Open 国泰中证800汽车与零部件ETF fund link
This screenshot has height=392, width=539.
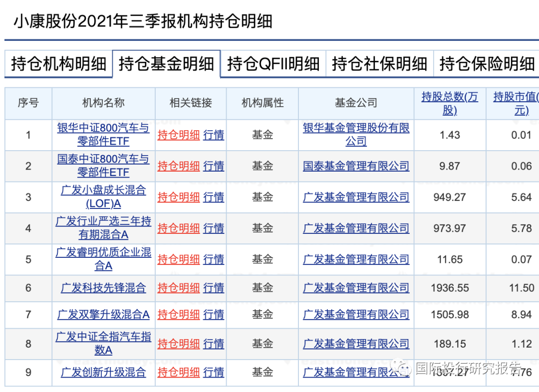click(x=103, y=166)
